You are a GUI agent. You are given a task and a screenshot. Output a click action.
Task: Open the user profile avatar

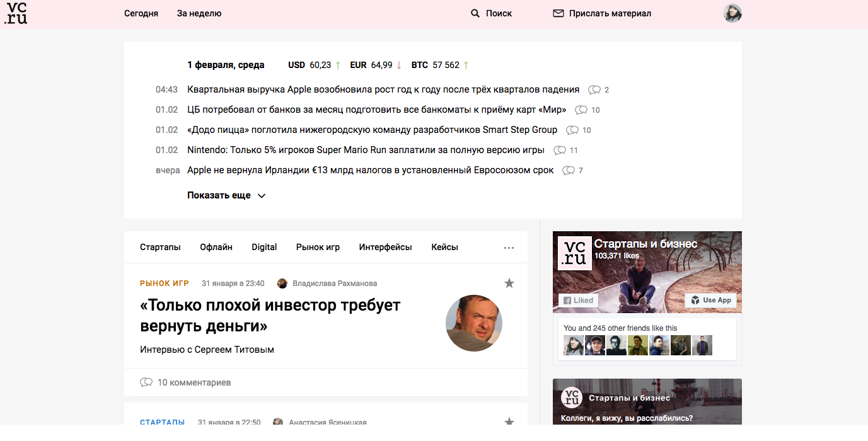pyautogui.click(x=732, y=13)
